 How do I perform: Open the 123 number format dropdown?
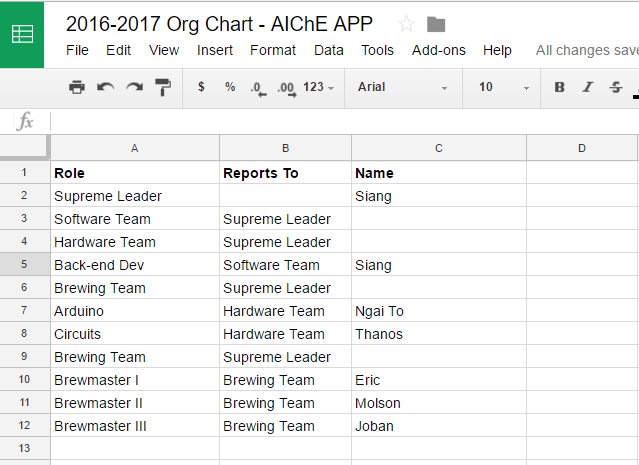coord(318,87)
